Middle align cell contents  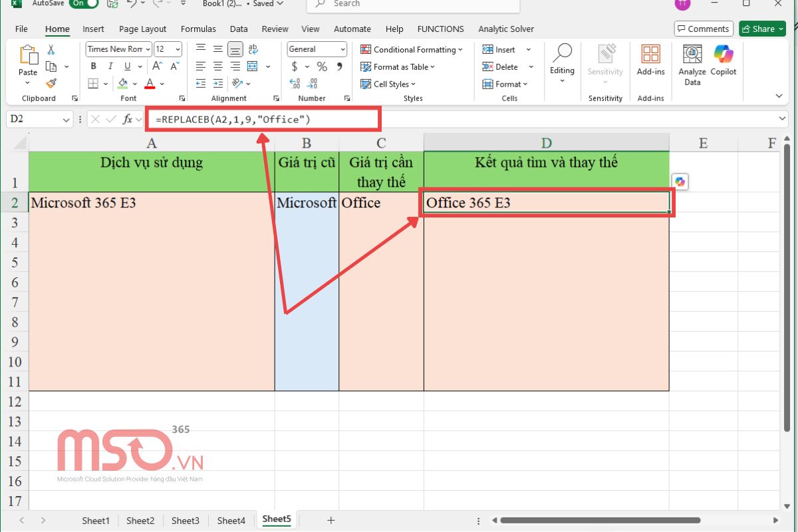(218, 49)
